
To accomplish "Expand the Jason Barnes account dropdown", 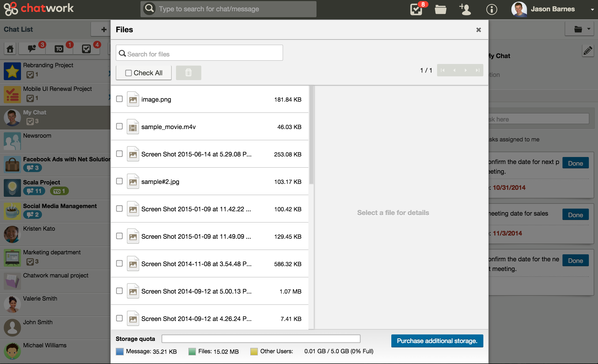I will tap(592, 9).
